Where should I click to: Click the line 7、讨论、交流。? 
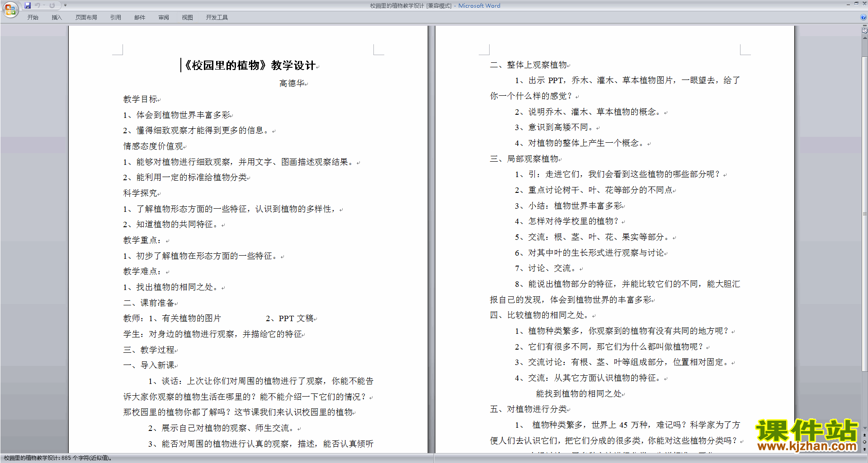547,268
